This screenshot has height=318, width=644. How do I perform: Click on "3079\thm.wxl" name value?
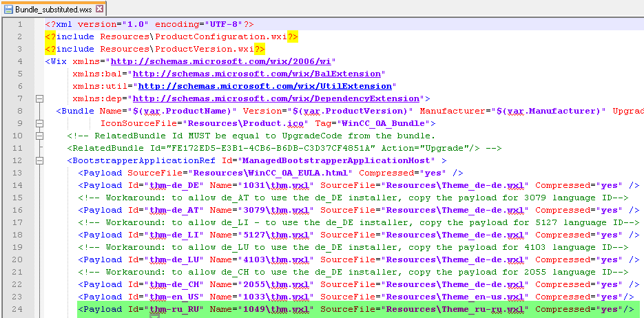(x=276, y=210)
